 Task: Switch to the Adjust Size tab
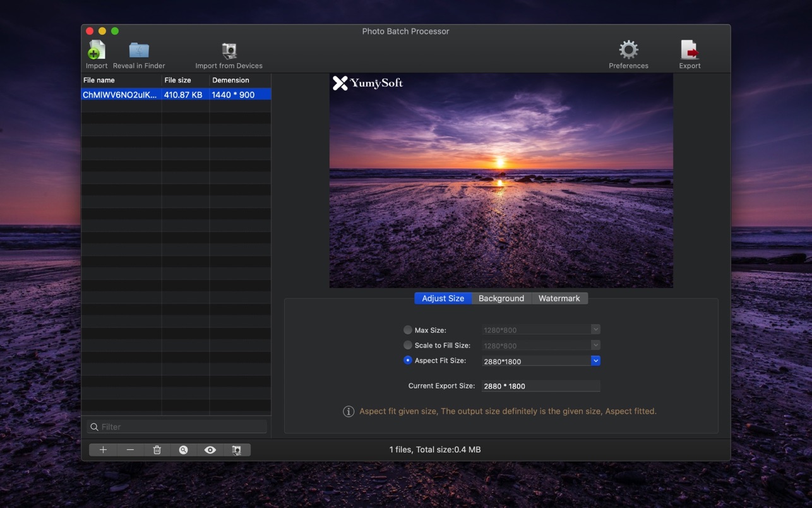(x=443, y=298)
